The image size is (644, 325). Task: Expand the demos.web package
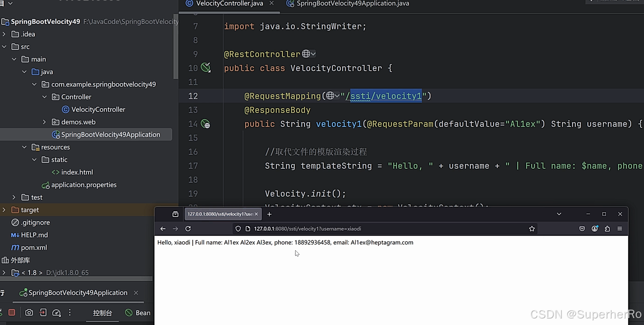[45, 122]
